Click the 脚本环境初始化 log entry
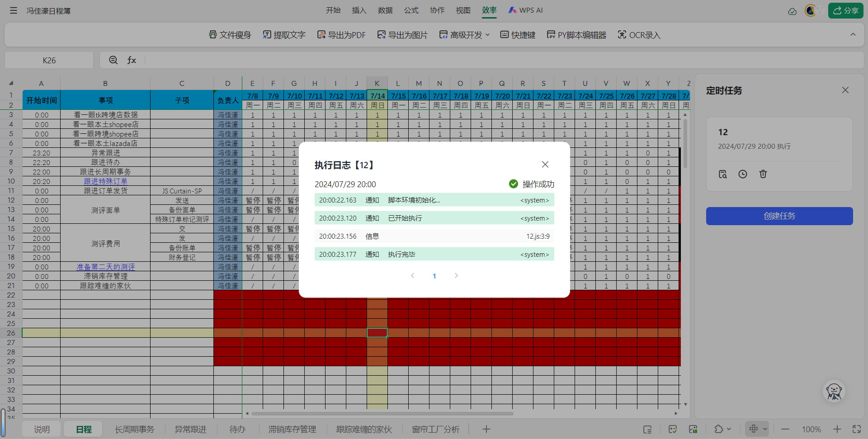This screenshot has width=868, height=439. pos(434,200)
